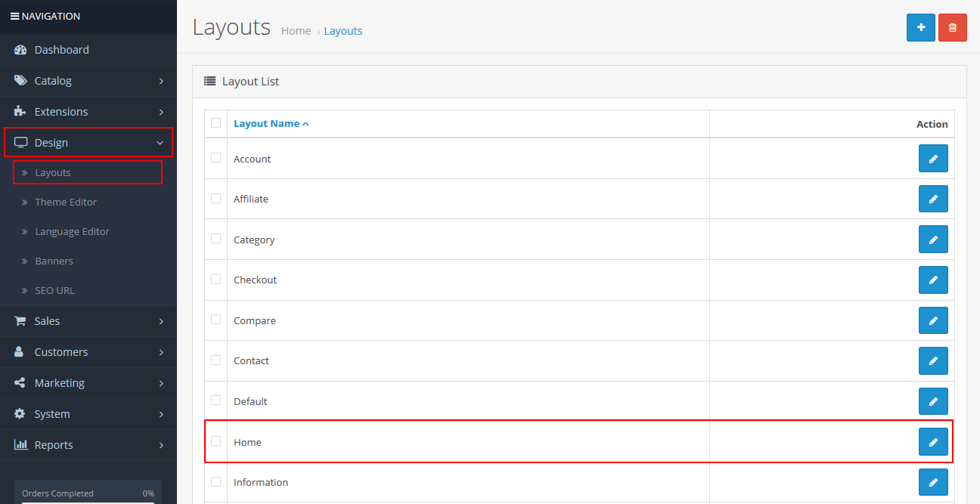The height and width of the screenshot is (504, 980).
Task: Check the checkbox next to Checkout layout
Action: (x=216, y=280)
